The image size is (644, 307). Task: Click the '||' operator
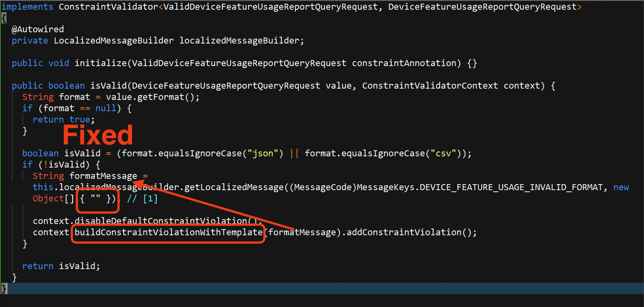pos(294,153)
